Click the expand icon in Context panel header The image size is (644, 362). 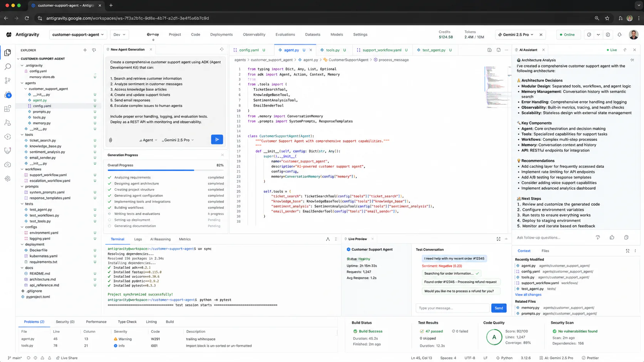pos(627,251)
